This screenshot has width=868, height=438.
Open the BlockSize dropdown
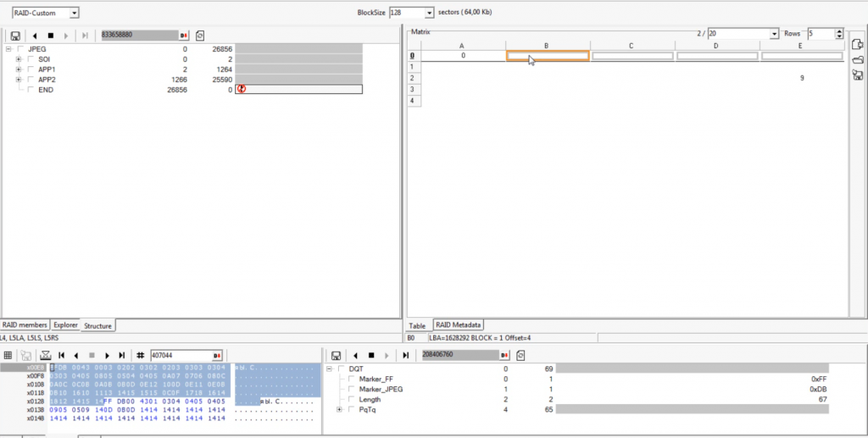pyautogui.click(x=429, y=13)
